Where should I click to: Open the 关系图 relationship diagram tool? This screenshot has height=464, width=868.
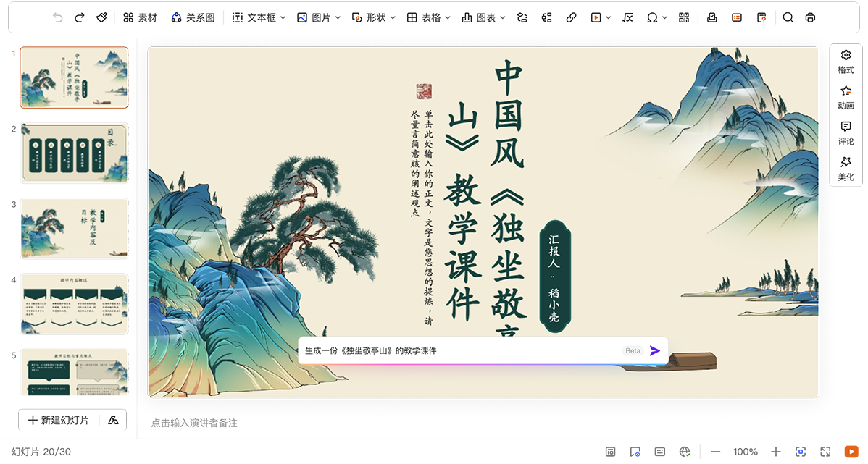point(193,17)
